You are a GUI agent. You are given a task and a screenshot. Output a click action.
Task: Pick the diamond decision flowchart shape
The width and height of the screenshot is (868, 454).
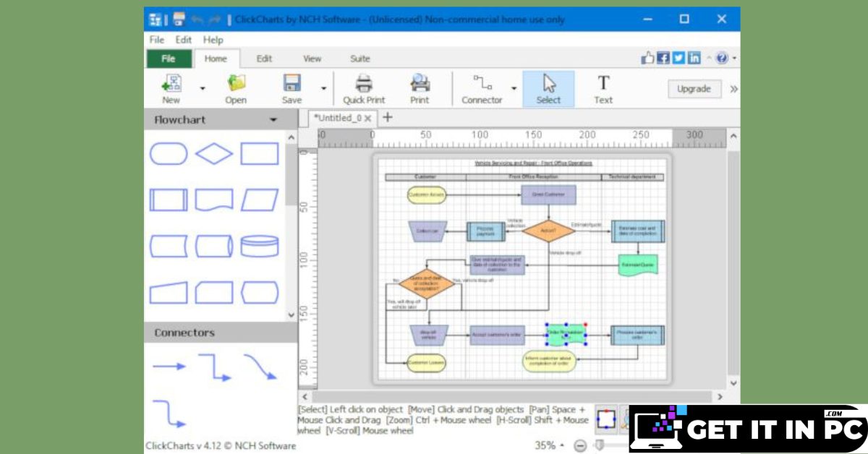(214, 153)
